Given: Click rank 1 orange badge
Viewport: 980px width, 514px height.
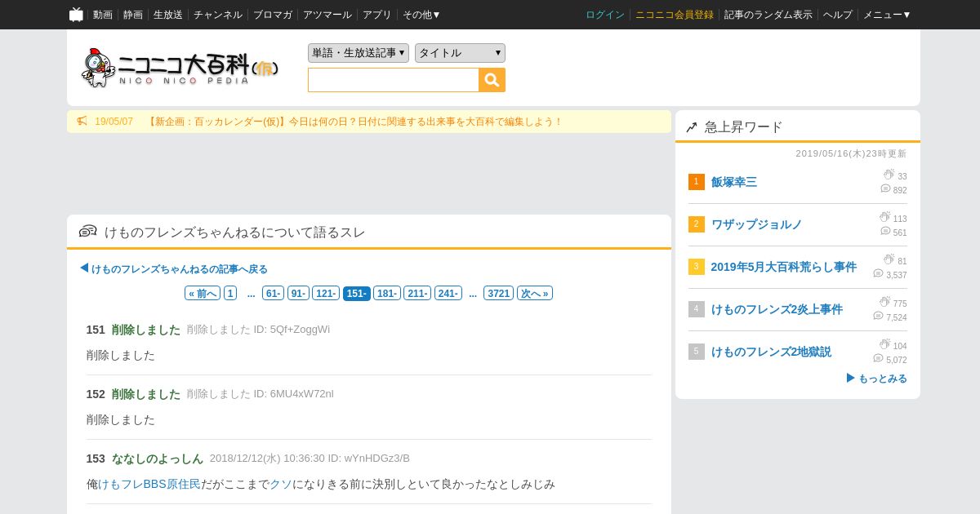Looking at the screenshot, I should pyautogui.click(x=696, y=182).
